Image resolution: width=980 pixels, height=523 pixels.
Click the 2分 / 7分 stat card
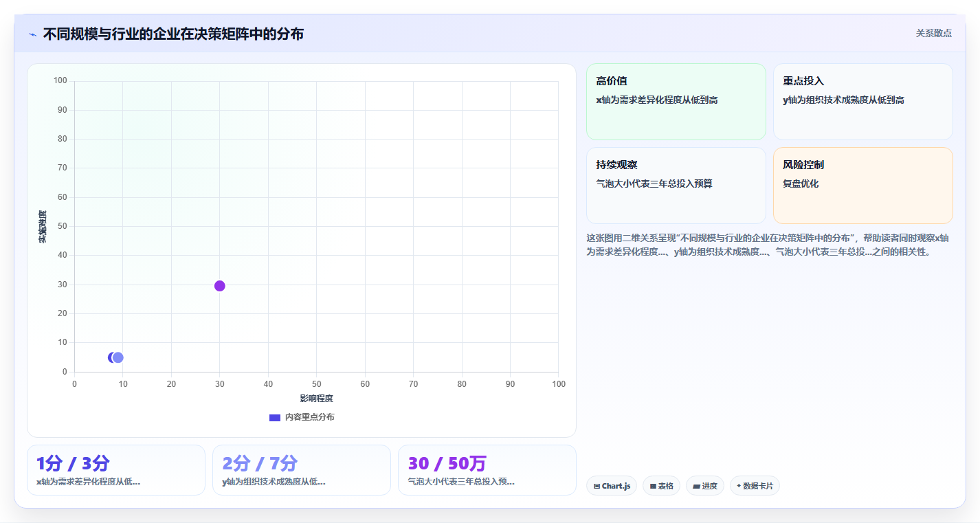[x=302, y=470]
